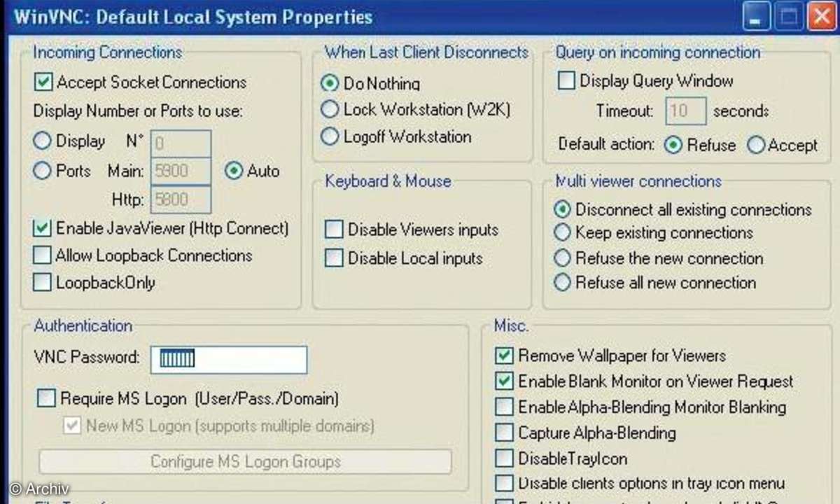Screen dimensions: 840x504
Task: Check Disable Viewers inputs
Action: click(335, 230)
